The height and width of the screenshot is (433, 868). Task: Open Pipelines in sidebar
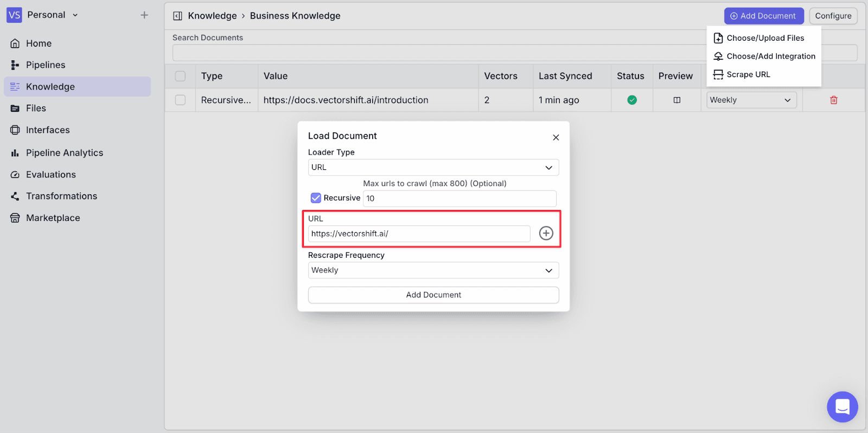coord(77,65)
